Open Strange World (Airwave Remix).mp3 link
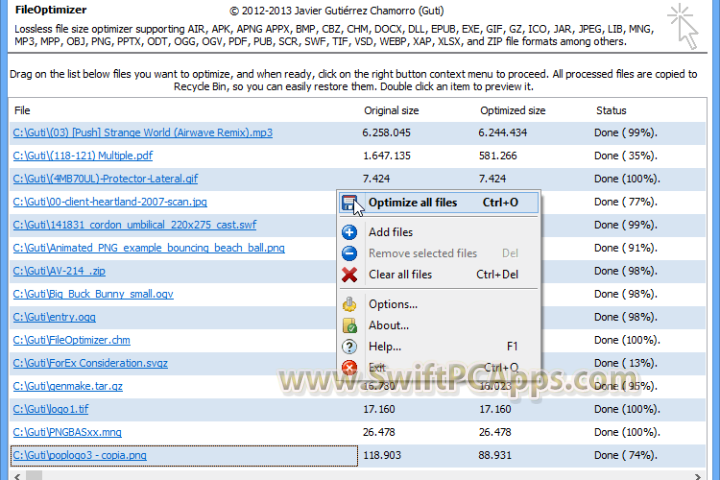The width and height of the screenshot is (720, 480). click(143, 133)
